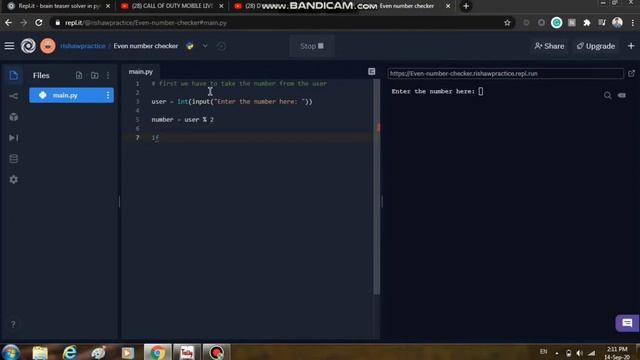Click code line 'number = user % 2'
The width and height of the screenshot is (640, 360).
pyautogui.click(x=182, y=120)
